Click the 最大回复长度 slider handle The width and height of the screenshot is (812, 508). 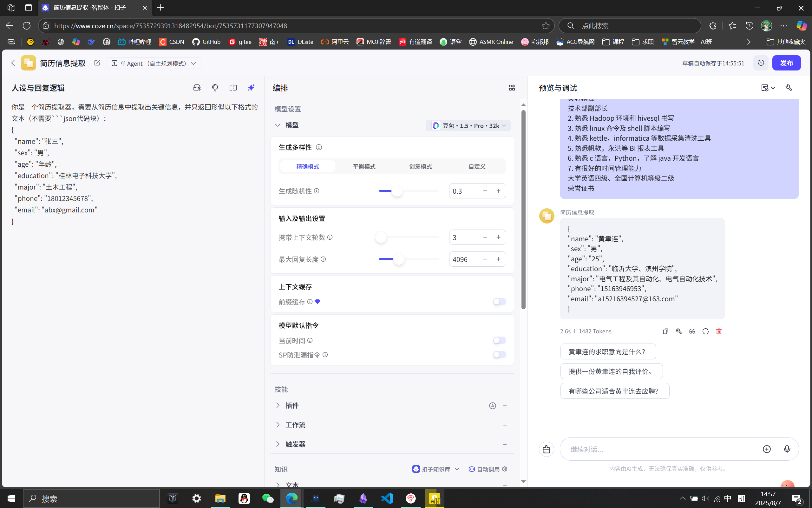tap(399, 259)
